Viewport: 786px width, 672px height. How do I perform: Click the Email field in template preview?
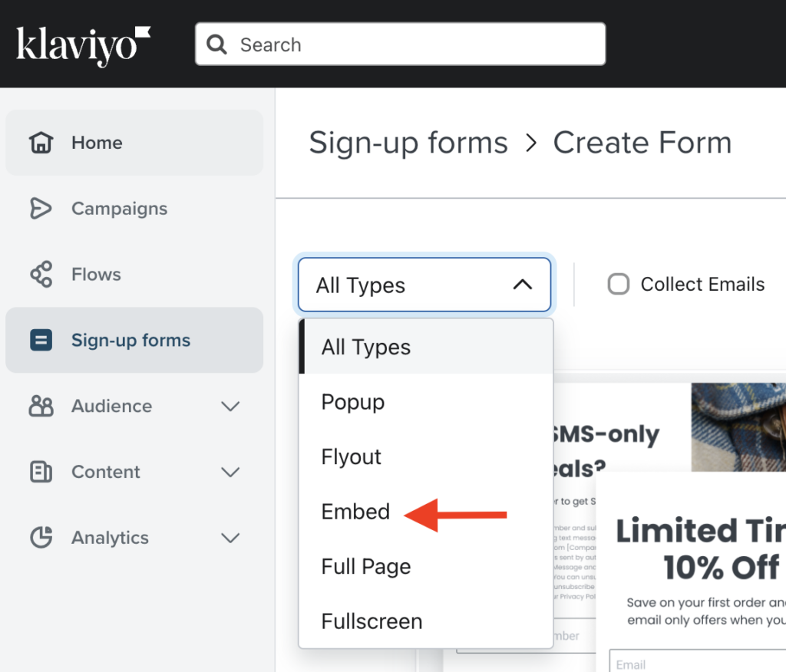click(x=698, y=661)
